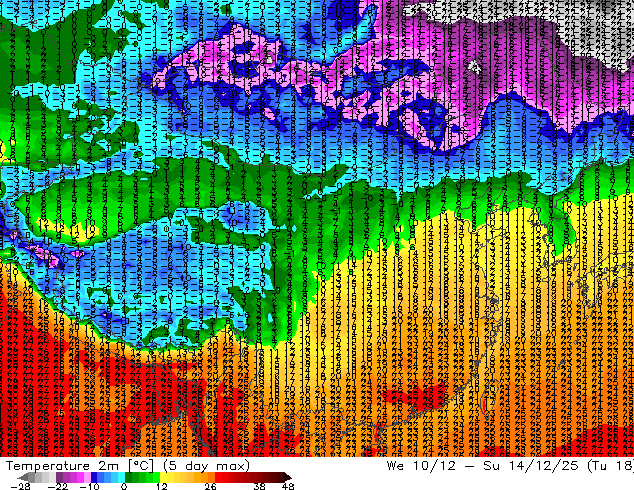Click the '-28' legend label
634x490 pixels.
pyautogui.click(x=20, y=486)
